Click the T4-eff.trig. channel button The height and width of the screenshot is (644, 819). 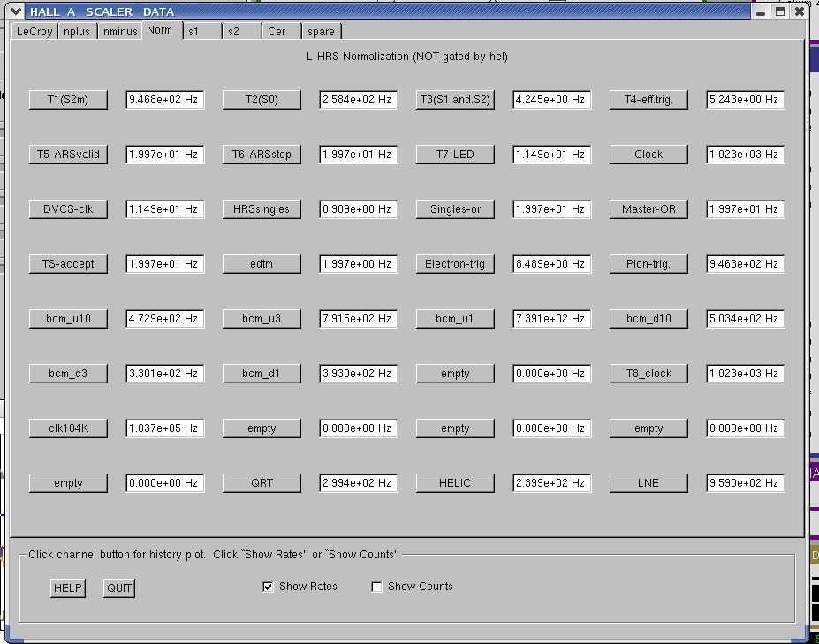(x=648, y=100)
